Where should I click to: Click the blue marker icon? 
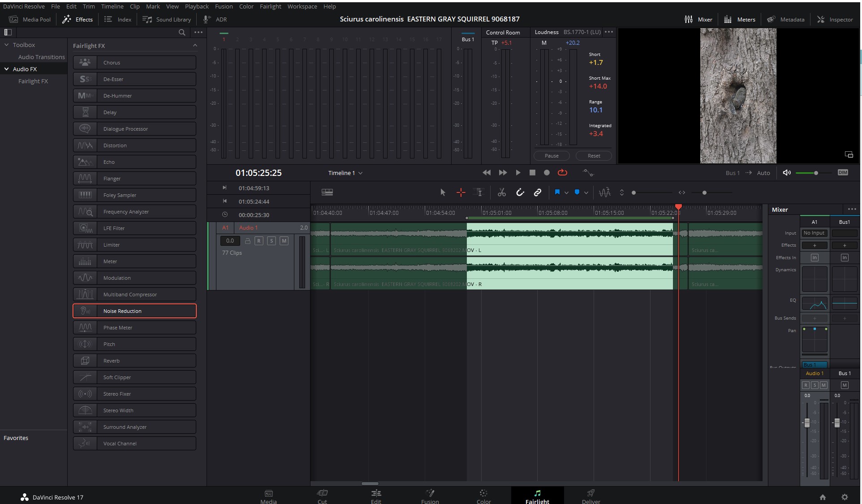click(577, 192)
